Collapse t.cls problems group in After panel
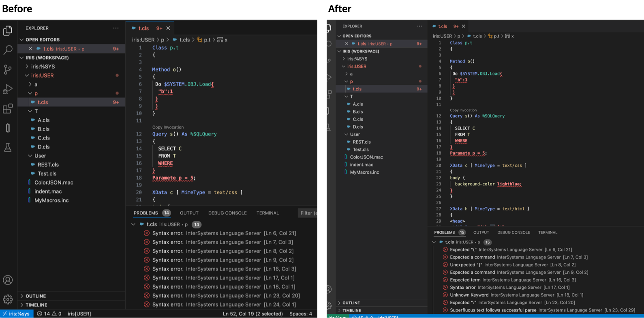The width and height of the screenshot is (644, 318). coord(434,242)
